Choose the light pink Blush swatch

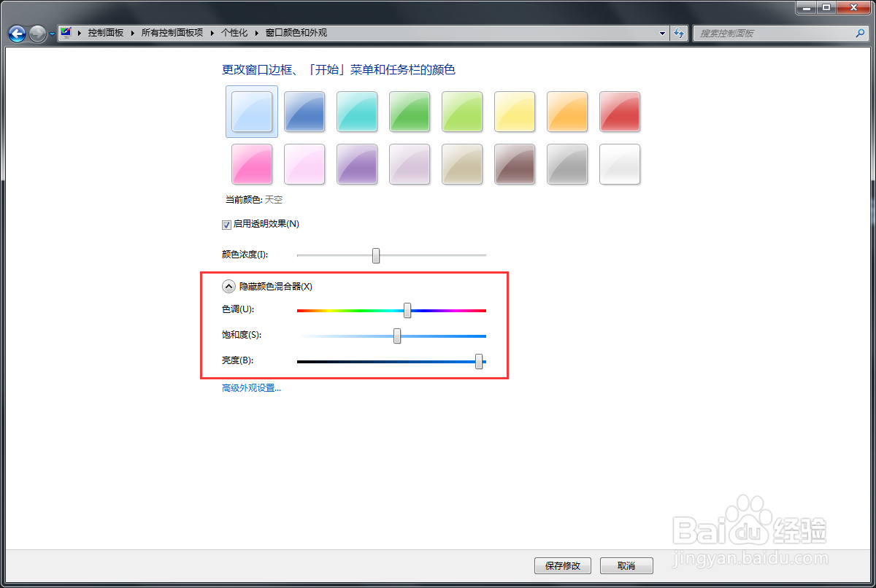(x=304, y=164)
